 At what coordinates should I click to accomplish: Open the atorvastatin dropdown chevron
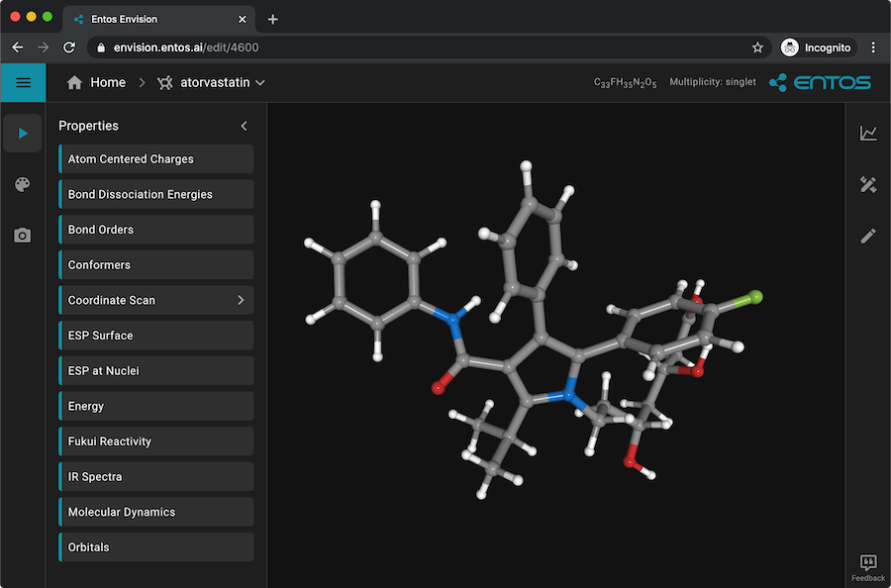tap(260, 83)
